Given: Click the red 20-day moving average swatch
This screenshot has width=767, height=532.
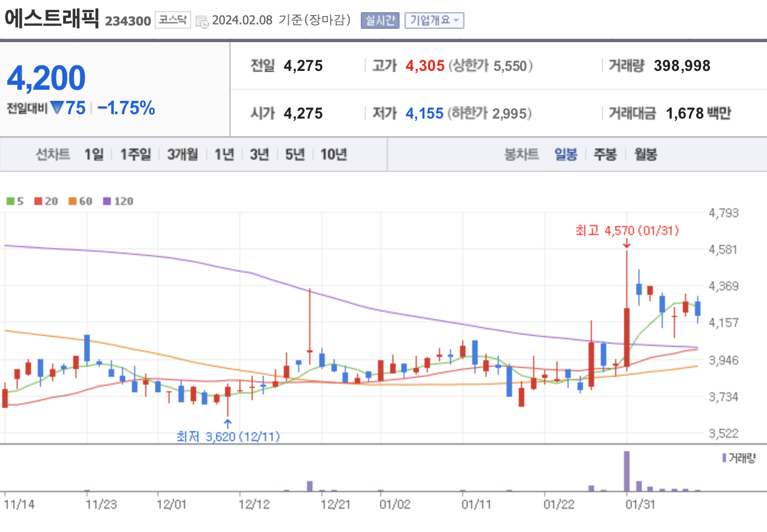Looking at the screenshot, I should [x=38, y=201].
